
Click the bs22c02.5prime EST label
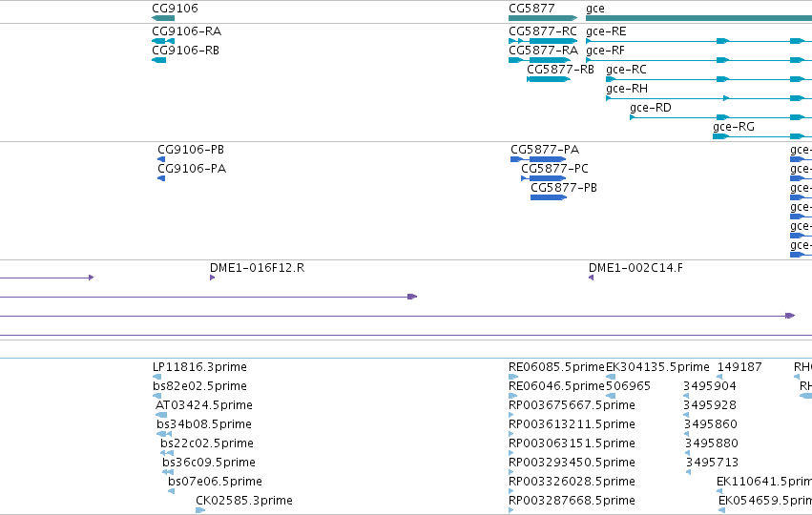[207, 443]
